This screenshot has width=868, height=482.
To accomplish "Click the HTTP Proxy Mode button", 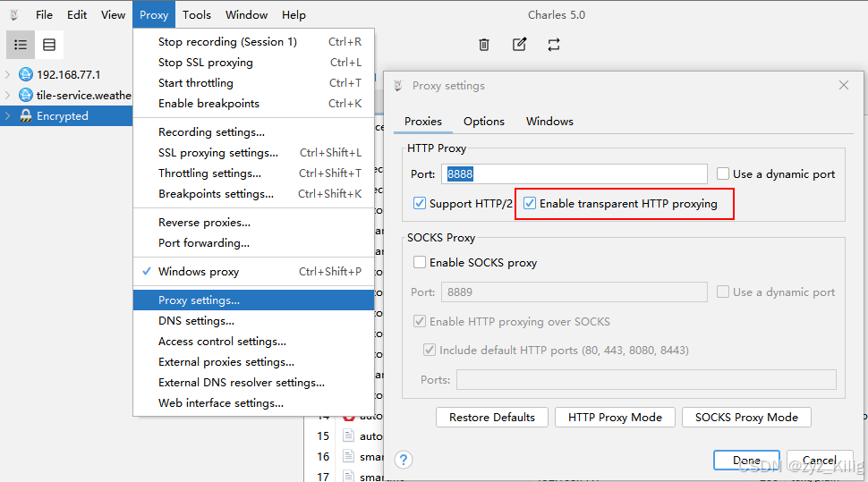I will (x=615, y=418).
